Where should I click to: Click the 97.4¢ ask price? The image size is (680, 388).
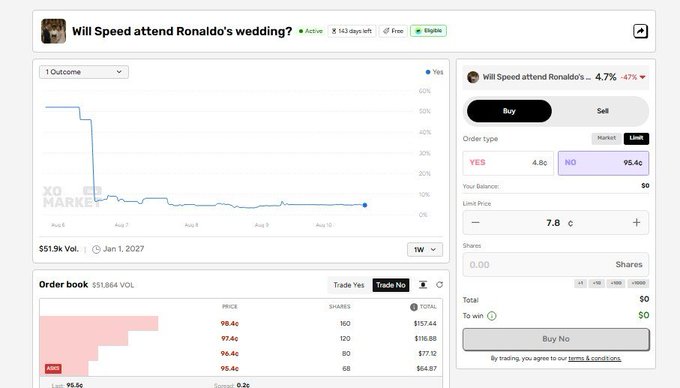229,339
